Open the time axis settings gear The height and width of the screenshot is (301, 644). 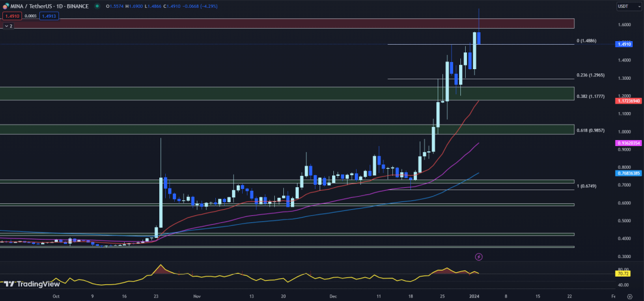(x=629, y=295)
